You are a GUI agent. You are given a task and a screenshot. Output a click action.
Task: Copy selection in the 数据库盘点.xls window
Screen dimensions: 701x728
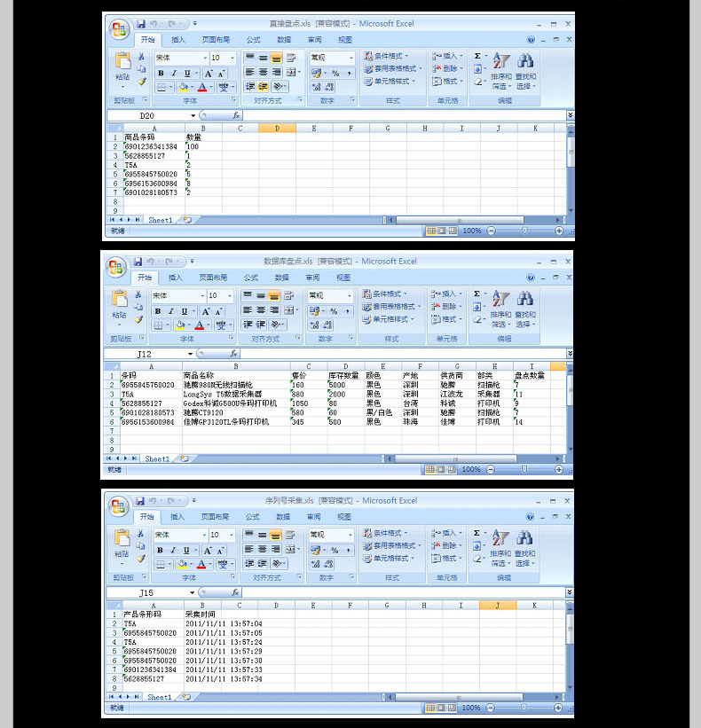coord(138,307)
